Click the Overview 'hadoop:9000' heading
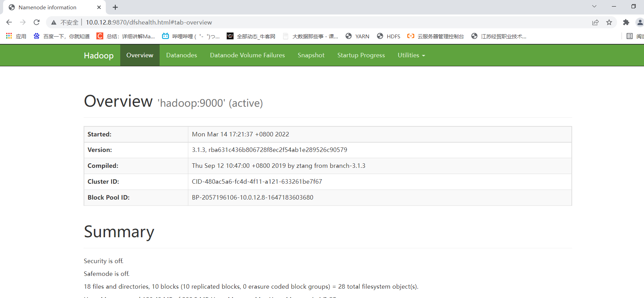 (173, 102)
